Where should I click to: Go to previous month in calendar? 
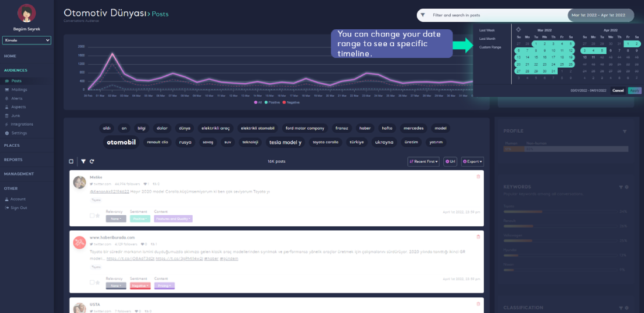pos(518,29)
